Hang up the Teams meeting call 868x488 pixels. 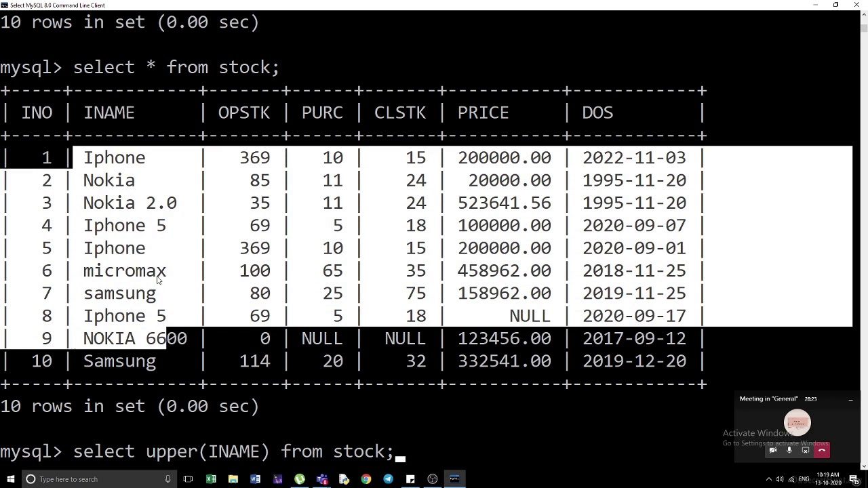pyautogui.click(x=822, y=450)
